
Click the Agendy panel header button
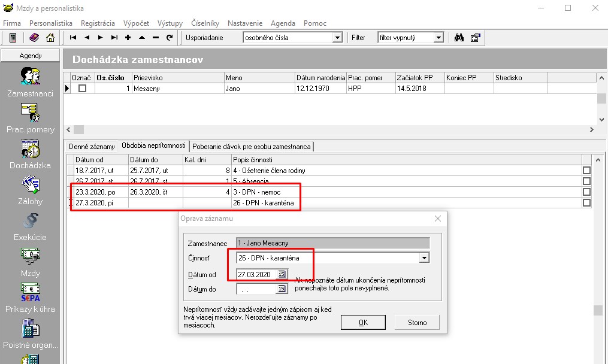[30, 56]
